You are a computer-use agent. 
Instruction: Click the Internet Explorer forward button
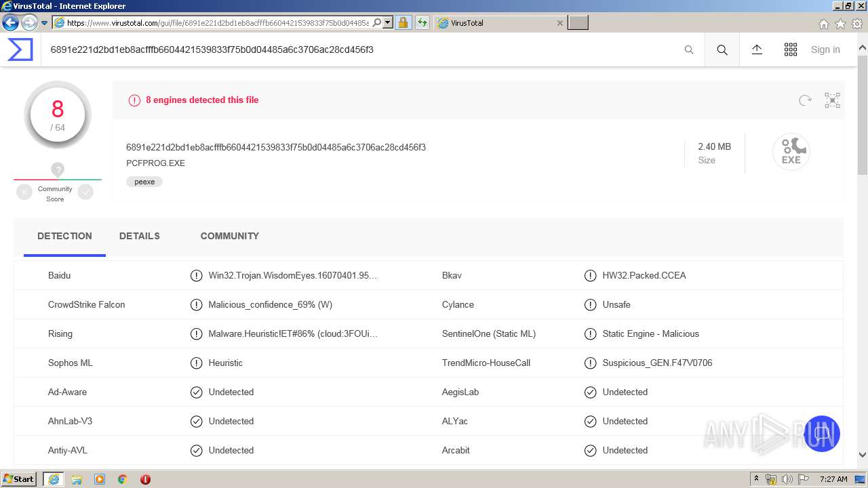coord(29,23)
